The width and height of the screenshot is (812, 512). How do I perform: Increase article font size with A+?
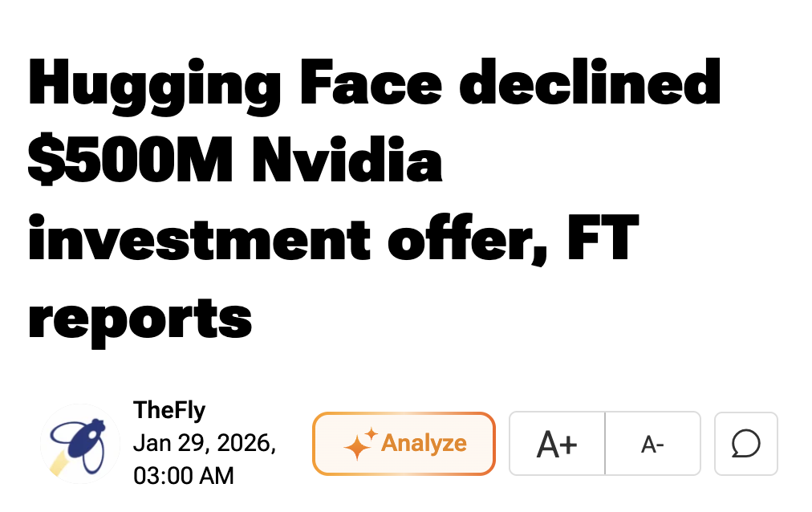(557, 444)
